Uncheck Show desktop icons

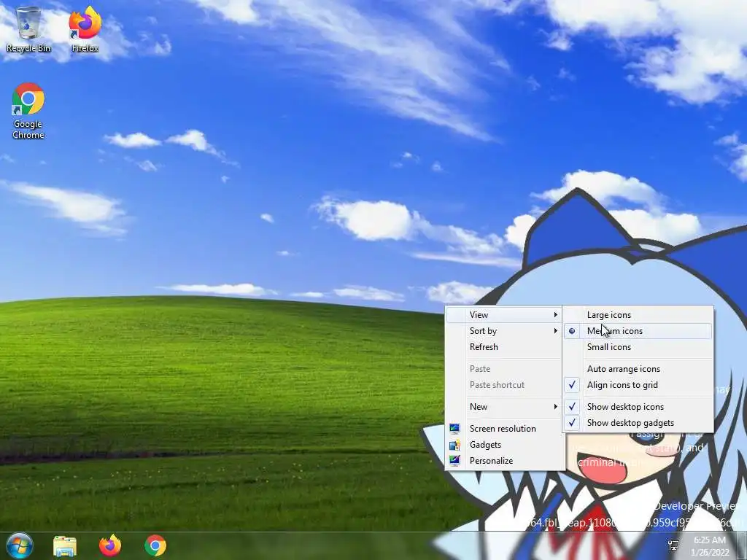(638, 407)
